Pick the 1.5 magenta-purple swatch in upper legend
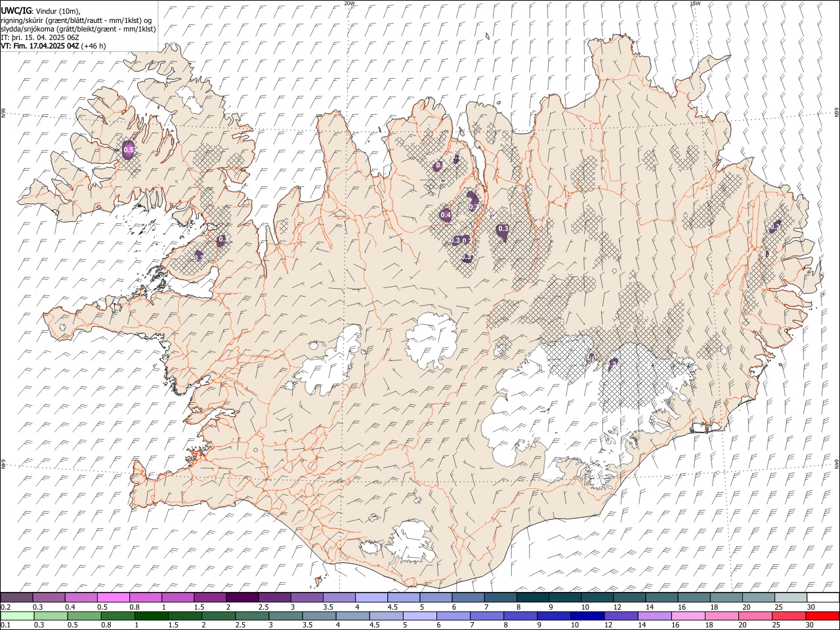840x630 pixels. coord(210,598)
